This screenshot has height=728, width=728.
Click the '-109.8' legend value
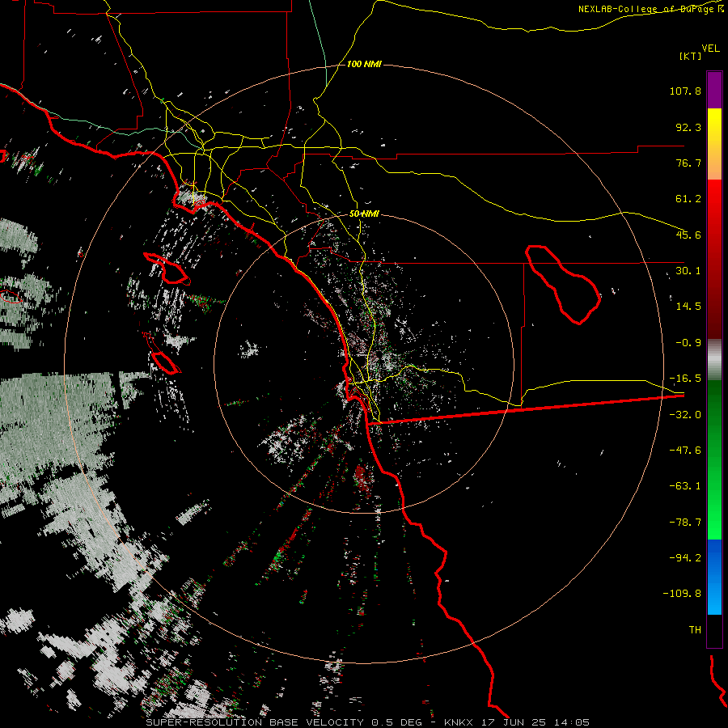click(682, 594)
